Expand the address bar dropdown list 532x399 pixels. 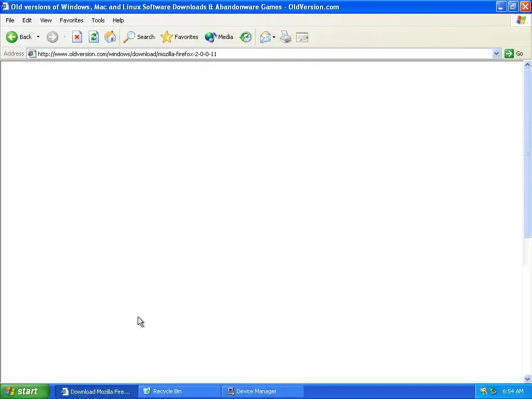point(496,54)
